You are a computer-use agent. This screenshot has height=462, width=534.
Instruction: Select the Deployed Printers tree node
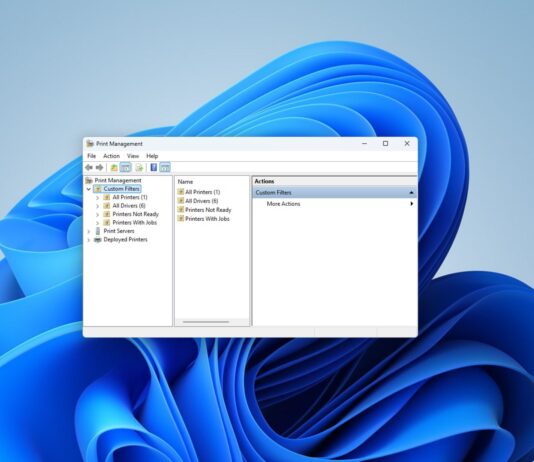tap(125, 239)
